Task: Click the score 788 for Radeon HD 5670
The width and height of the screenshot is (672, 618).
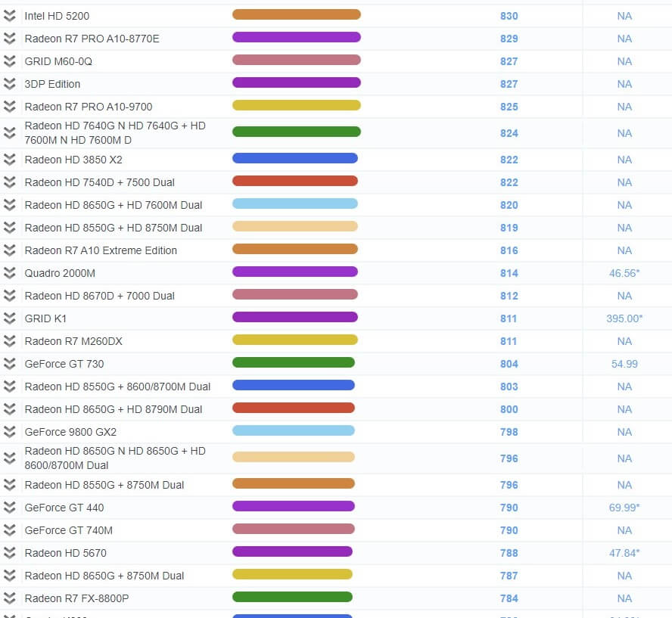Action: tap(509, 553)
